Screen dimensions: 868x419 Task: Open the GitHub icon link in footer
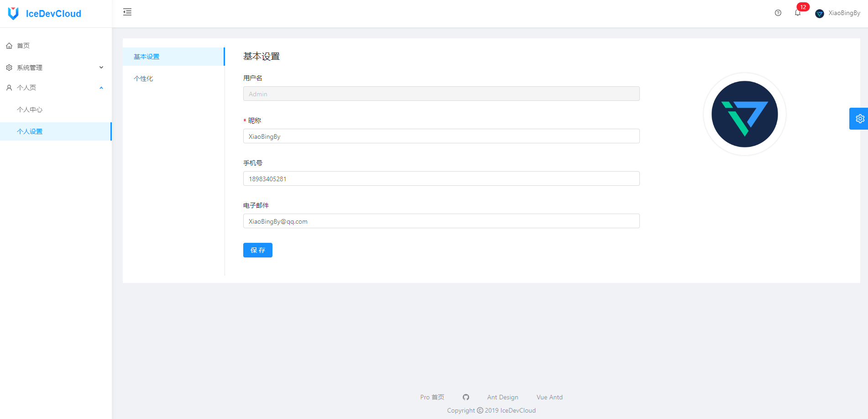(x=466, y=397)
